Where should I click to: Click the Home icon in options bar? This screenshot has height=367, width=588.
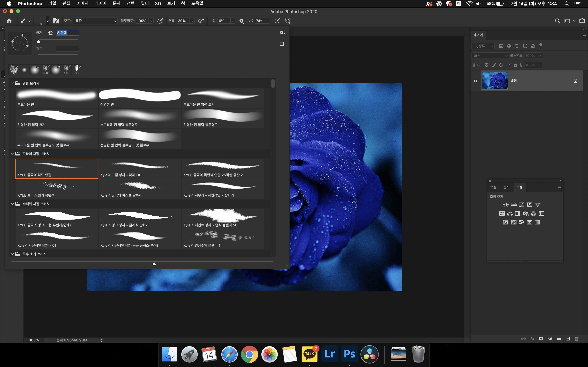click(9, 21)
